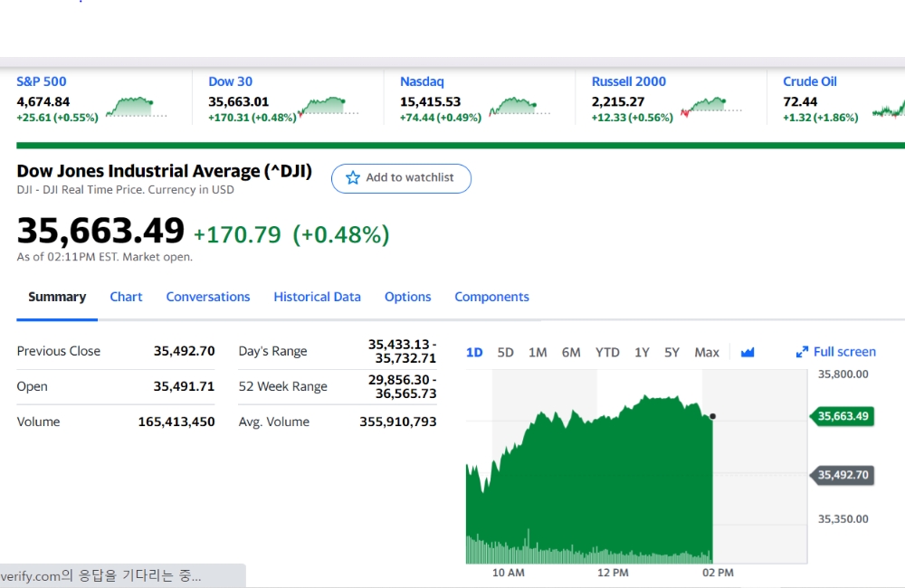Open the Nasdaq mini sparkline chart

point(519,108)
